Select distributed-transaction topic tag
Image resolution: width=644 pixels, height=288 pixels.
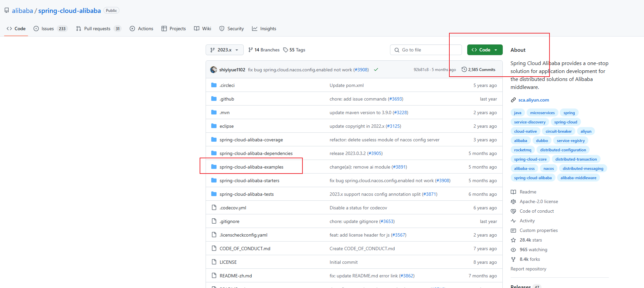[x=576, y=159]
